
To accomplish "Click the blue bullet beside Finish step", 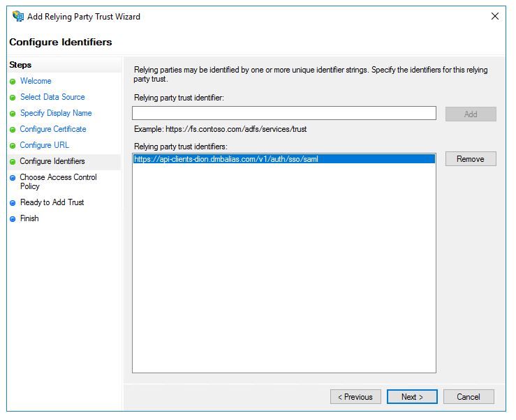I will tap(13, 219).
